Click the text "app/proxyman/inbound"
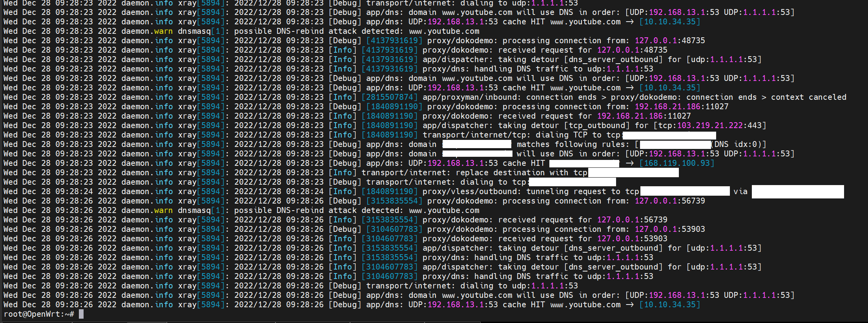The height and width of the screenshot is (323, 868). coord(470,97)
